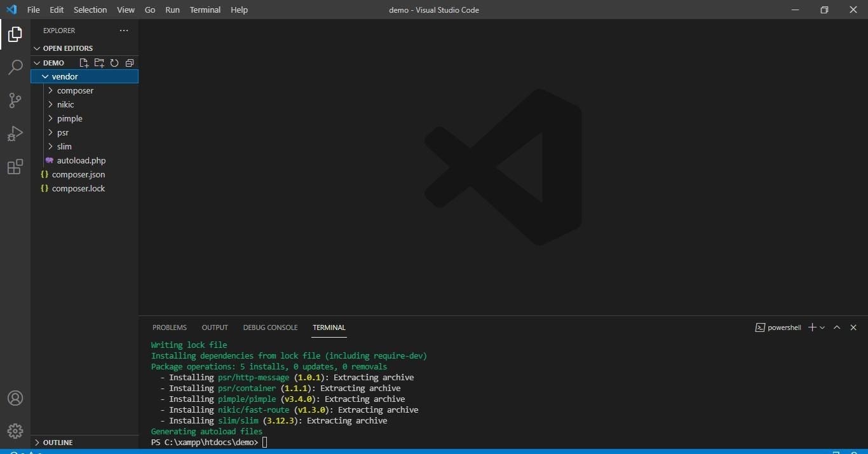The image size is (868, 454).
Task: Expand the nikic folder
Action: coord(85,104)
